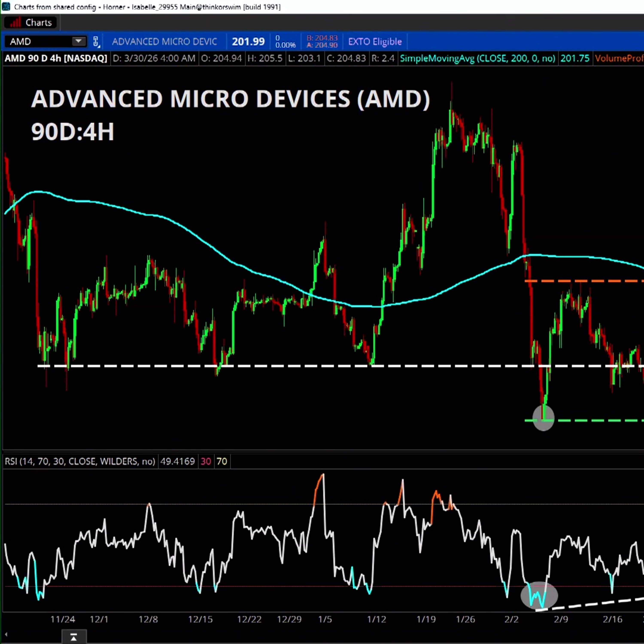Click the RSI overbought level 70
Viewport: 644px width, 644px height.
click(222, 461)
